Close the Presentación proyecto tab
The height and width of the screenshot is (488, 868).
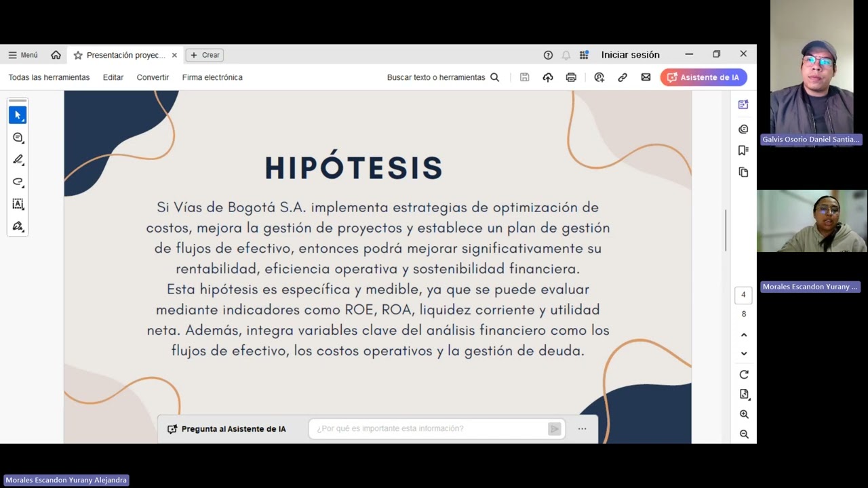point(174,55)
